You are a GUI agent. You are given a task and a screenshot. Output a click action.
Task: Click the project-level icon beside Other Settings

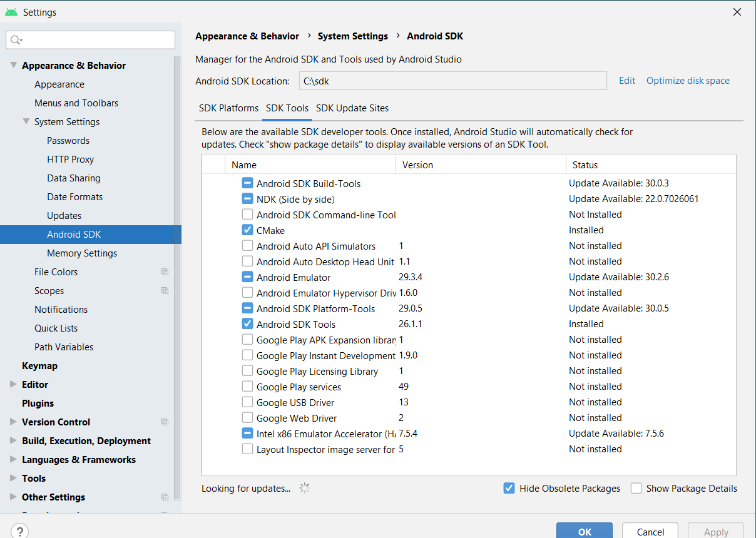point(165,497)
